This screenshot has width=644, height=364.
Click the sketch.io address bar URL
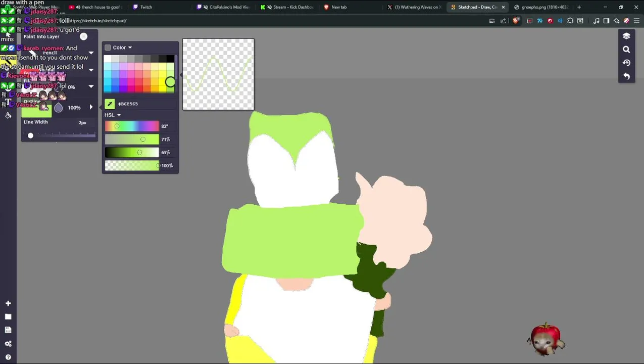[x=98, y=21]
